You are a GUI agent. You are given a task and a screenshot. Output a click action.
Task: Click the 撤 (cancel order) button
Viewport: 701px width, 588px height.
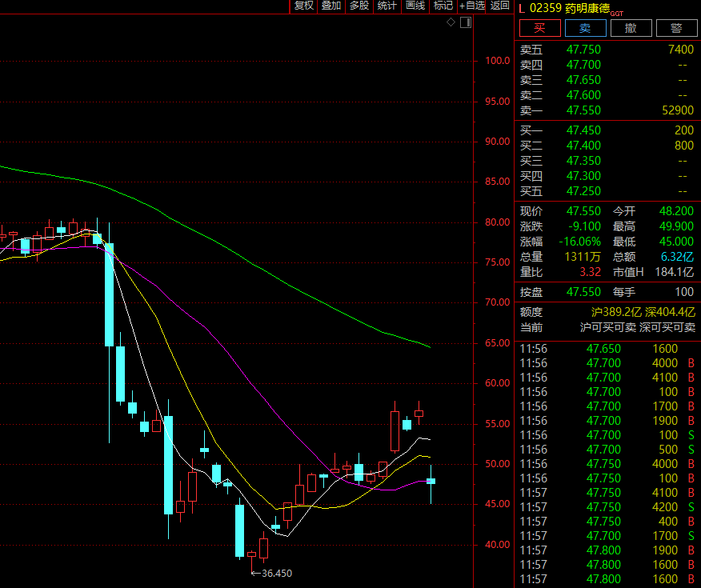631,29
